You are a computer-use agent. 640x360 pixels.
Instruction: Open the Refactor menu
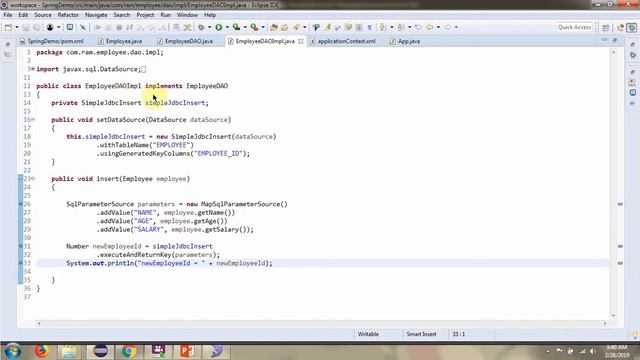(x=68, y=15)
